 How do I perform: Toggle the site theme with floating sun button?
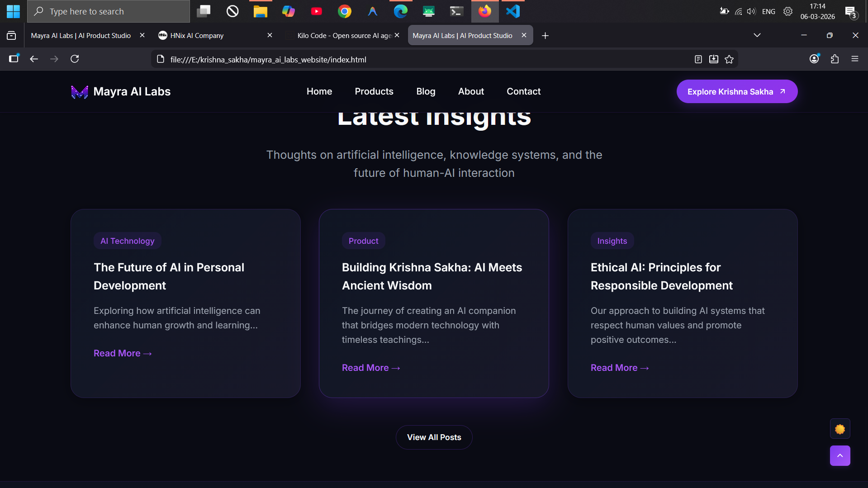pyautogui.click(x=840, y=428)
